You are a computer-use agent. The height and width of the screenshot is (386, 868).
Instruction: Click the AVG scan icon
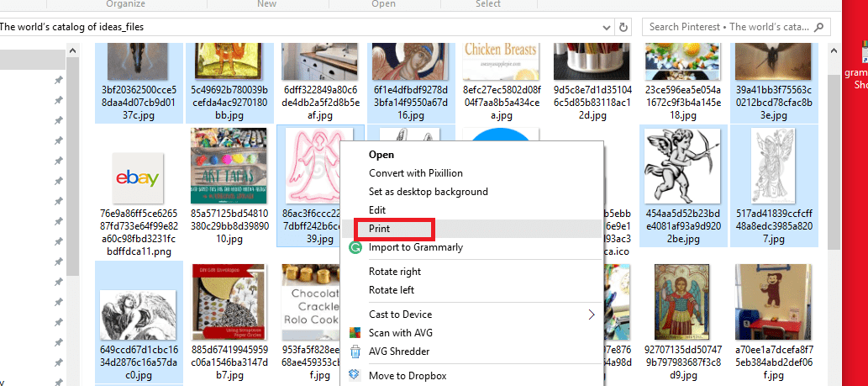pyautogui.click(x=355, y=333)
